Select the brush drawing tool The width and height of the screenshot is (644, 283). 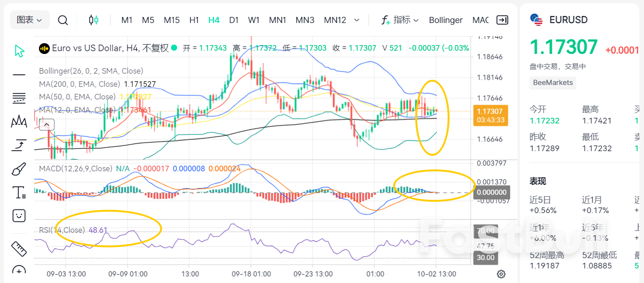pos(19,169)
